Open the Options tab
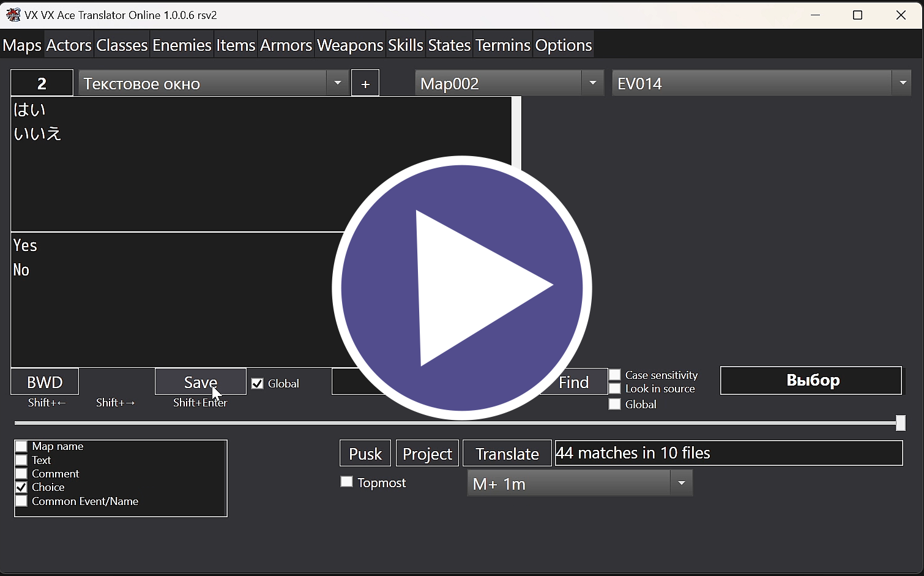Image resolution: width=924 pixels, height=576 pixels. pos(564,45)
